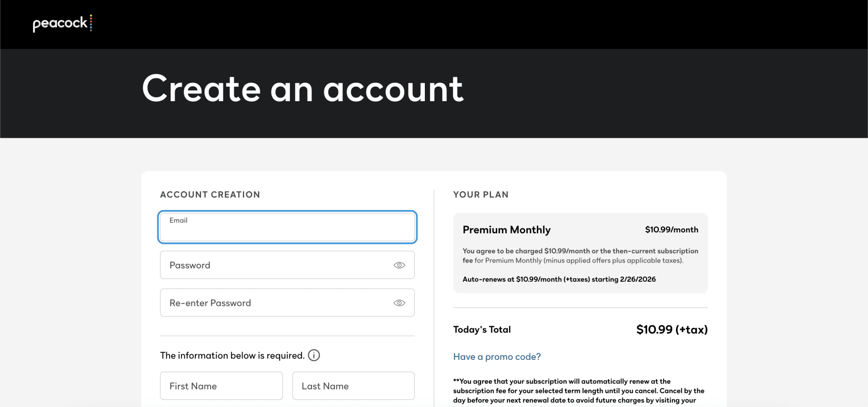
Task: Click the Premium Monthly plan title
Action: pyautogui.click(x=506, y=230)
